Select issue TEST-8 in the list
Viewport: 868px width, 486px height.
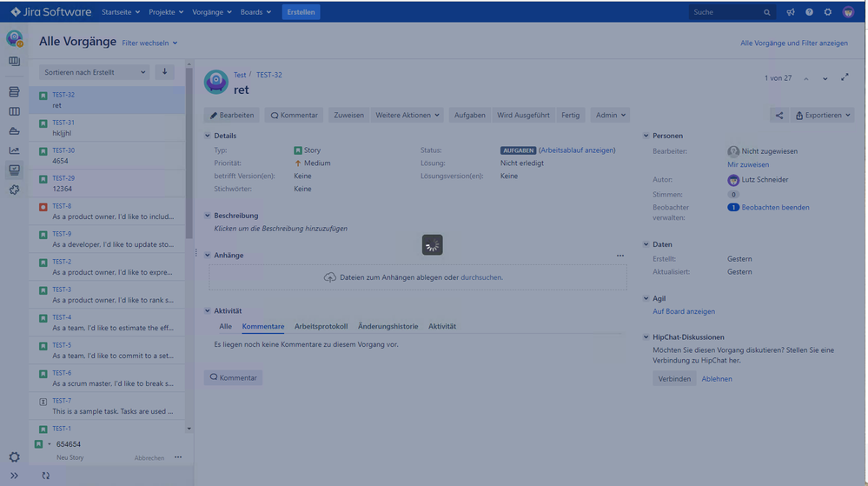tap(107, 211)
